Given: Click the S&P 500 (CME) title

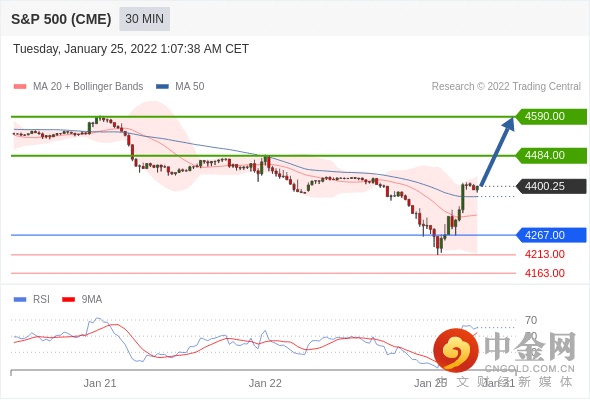Looking at the screenshot, I should point(61,19).
